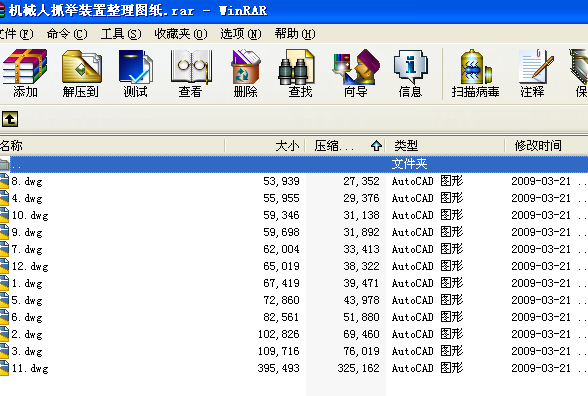588x396 pixels.
Task: Click compressed size 325,162
Action: (x=358, y=368)
